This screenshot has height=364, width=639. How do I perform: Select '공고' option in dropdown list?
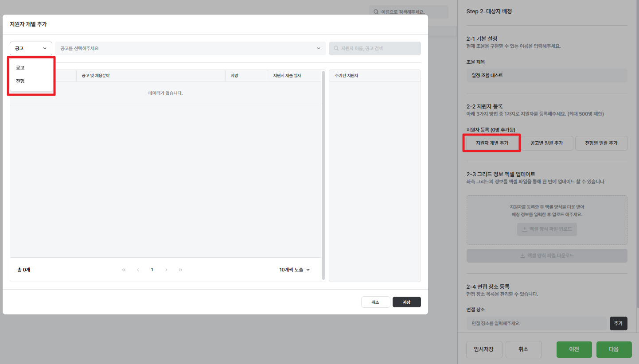coord(20,68)
